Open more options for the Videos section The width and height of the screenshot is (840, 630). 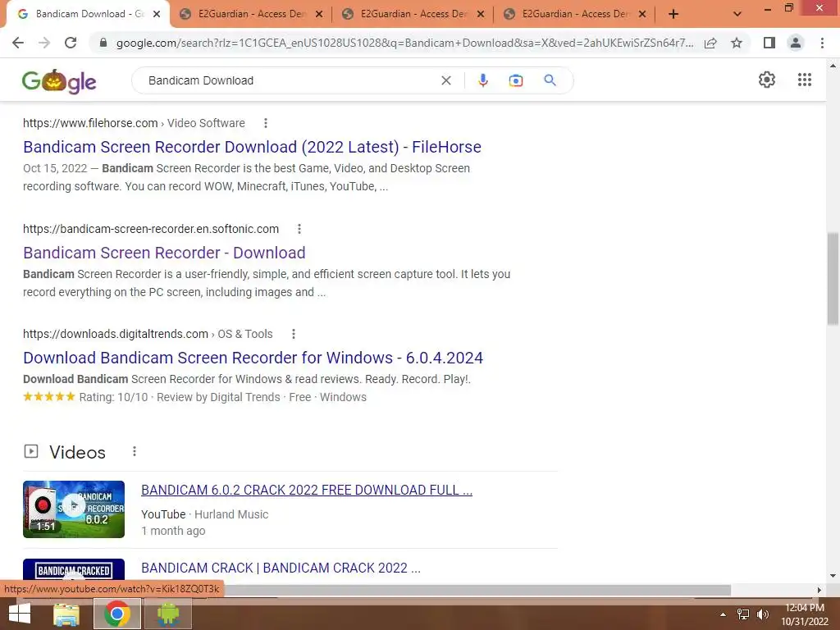click(134, 452)
